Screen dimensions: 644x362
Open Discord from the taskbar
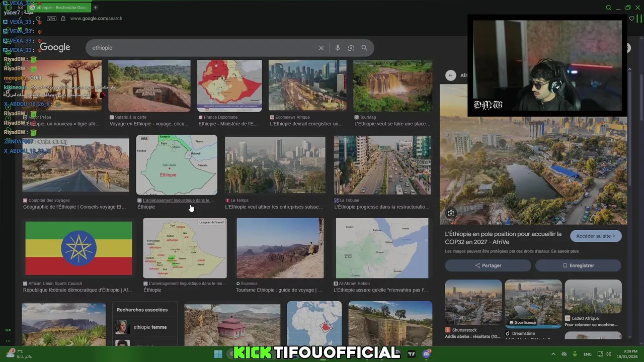427,354
